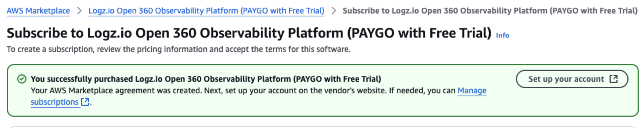Click 'If needed, you can' text in banner
Viewport: 644px width, 128px height.
coord(422,90)
